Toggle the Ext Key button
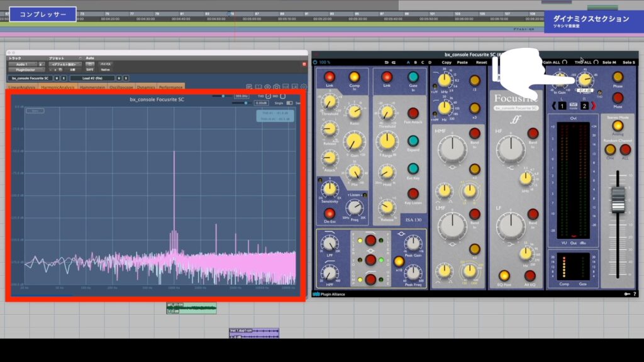The width and height of the screenshot is (644, 362). (x=413, y=168)
